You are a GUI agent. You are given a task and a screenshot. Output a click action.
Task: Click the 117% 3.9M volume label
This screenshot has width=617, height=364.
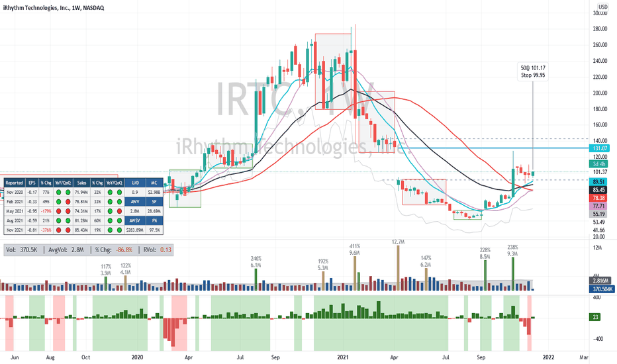tap(106, 269)
